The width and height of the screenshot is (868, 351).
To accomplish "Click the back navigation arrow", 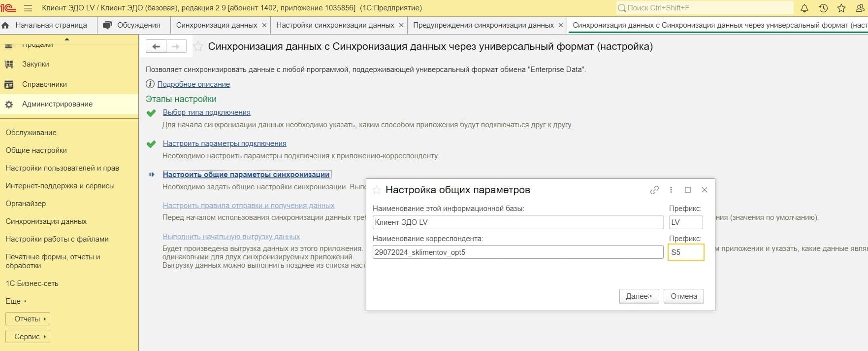I will tap(156, 46).
